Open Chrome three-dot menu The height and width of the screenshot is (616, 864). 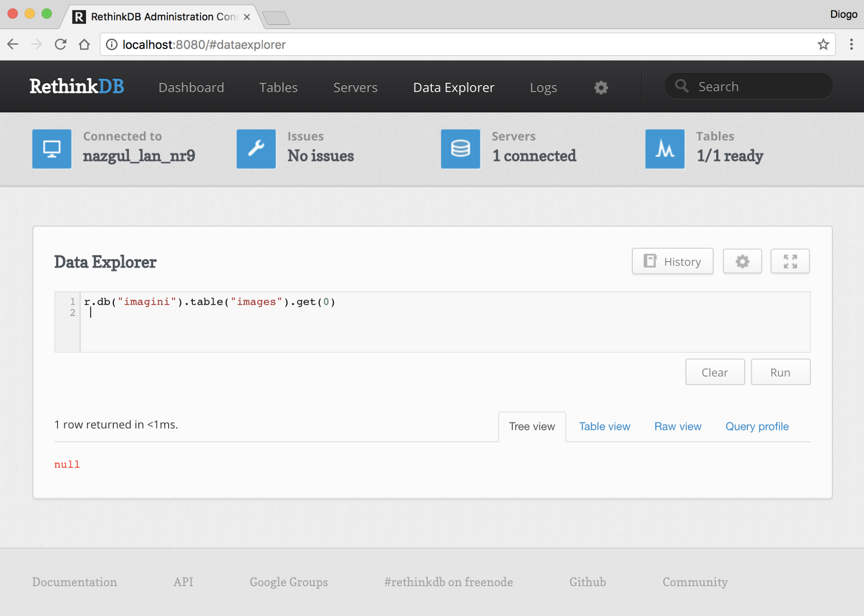click(851, 45)
